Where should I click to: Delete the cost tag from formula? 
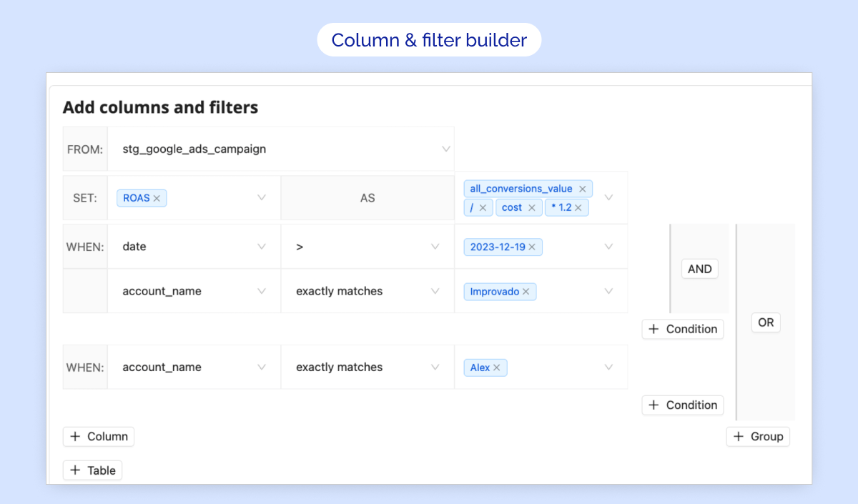[531, 207]
